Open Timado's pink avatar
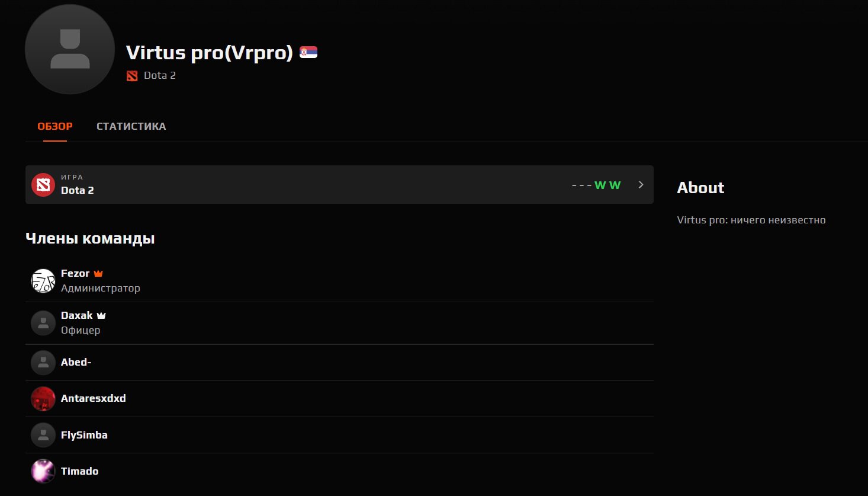Image resolution: width=868 pixels, height=496 pixels. (x=43, y=472)
